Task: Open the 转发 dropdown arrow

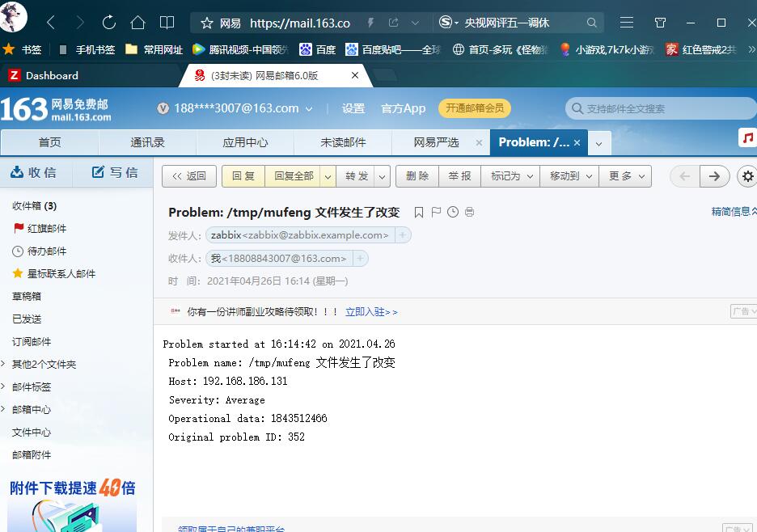Action: click(382, 177)
